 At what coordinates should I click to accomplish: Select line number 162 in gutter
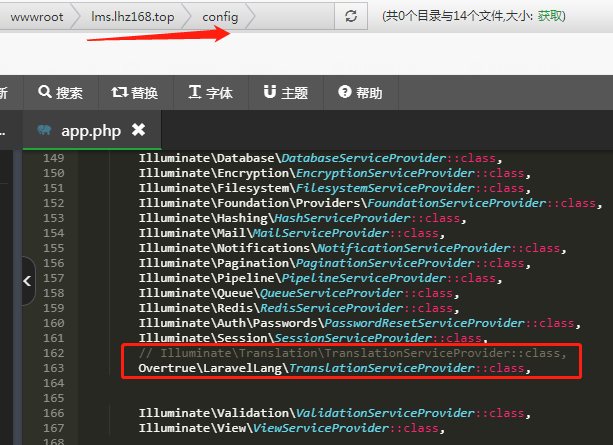54,353
